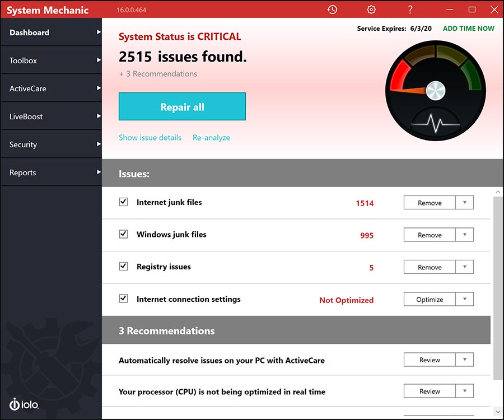This screenshot has width=504, height=420.
Task: Open Reports section
Action: [x=52, y=172]
